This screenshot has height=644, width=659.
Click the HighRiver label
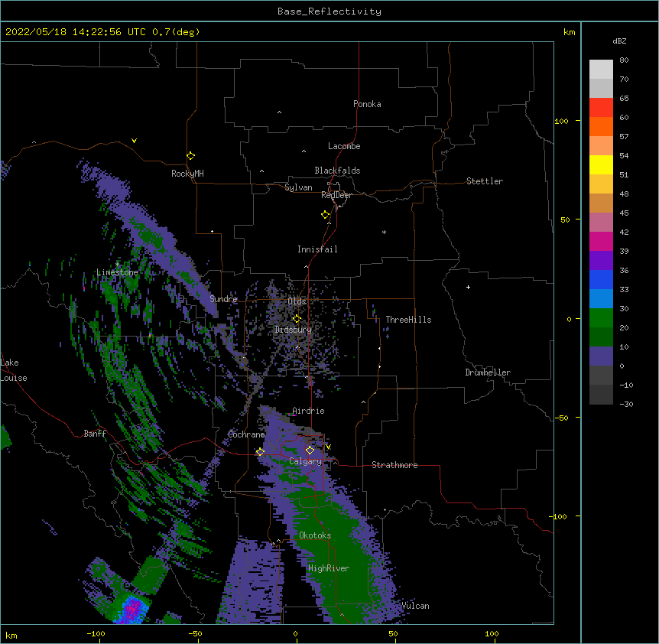[x=328, y=568]
